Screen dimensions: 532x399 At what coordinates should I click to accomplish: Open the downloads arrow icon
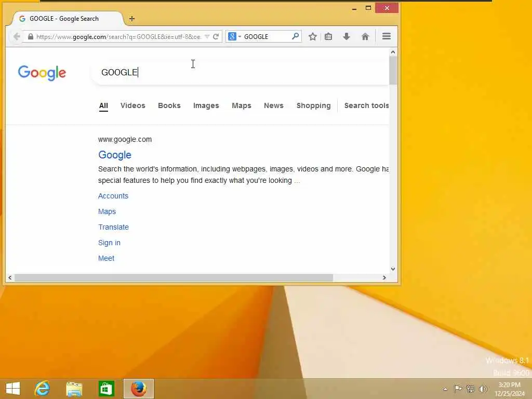click(347, 36)
